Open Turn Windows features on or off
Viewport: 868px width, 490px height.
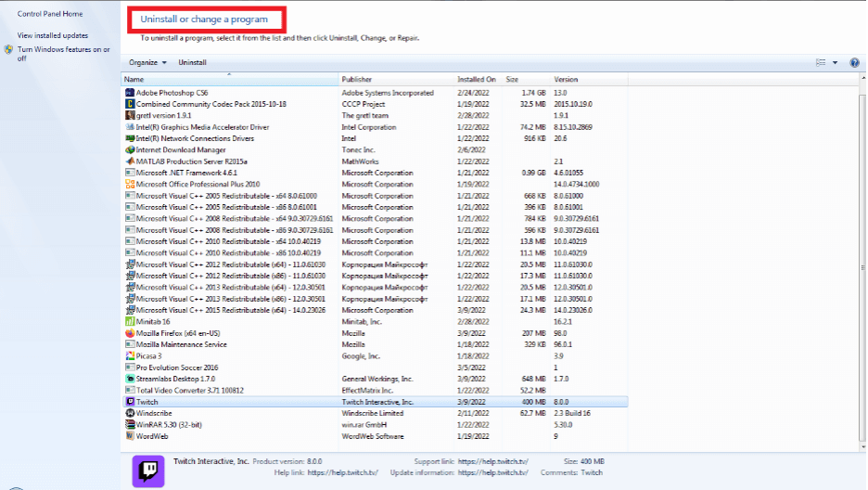pos(64,54)
